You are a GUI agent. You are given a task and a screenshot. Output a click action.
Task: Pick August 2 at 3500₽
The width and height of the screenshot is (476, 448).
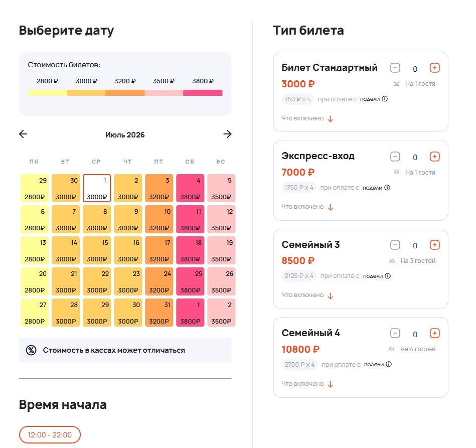tap(221, 313)
